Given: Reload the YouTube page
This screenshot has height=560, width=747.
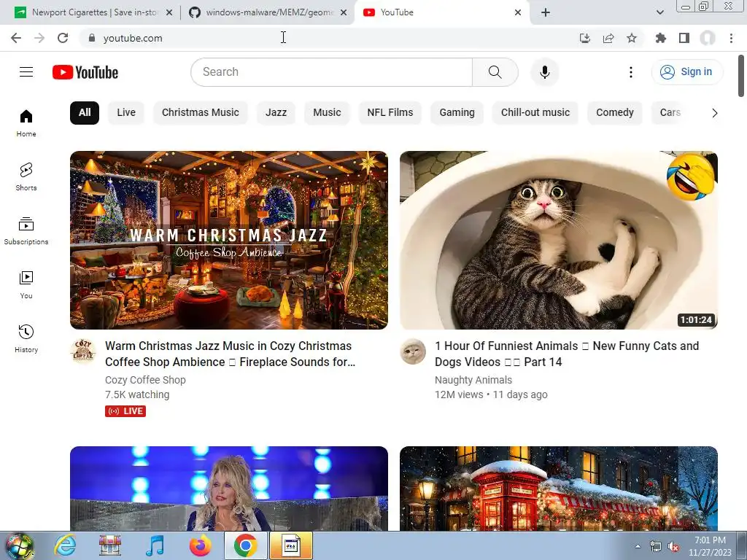Looking at the screenshot, I should [x=63, y=38].
